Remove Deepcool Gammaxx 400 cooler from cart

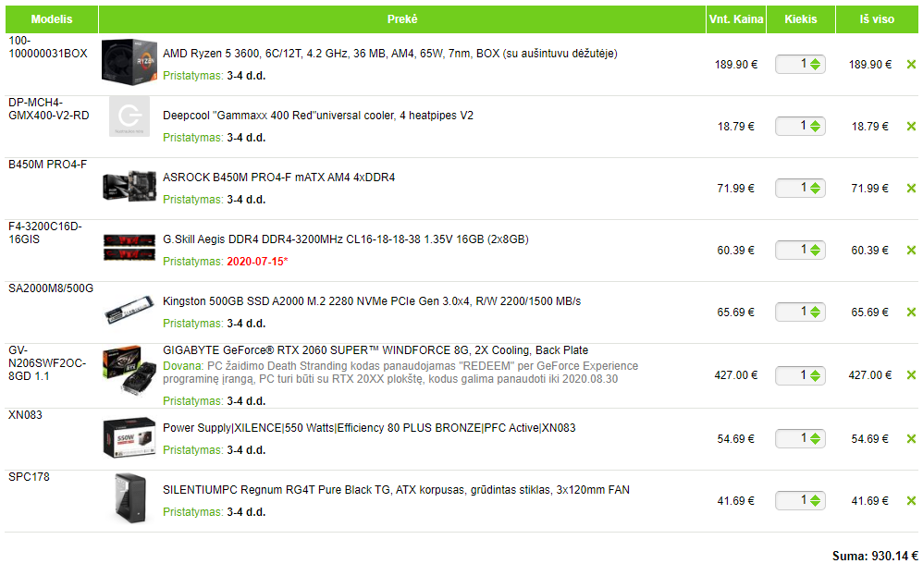tap(911, 127)
